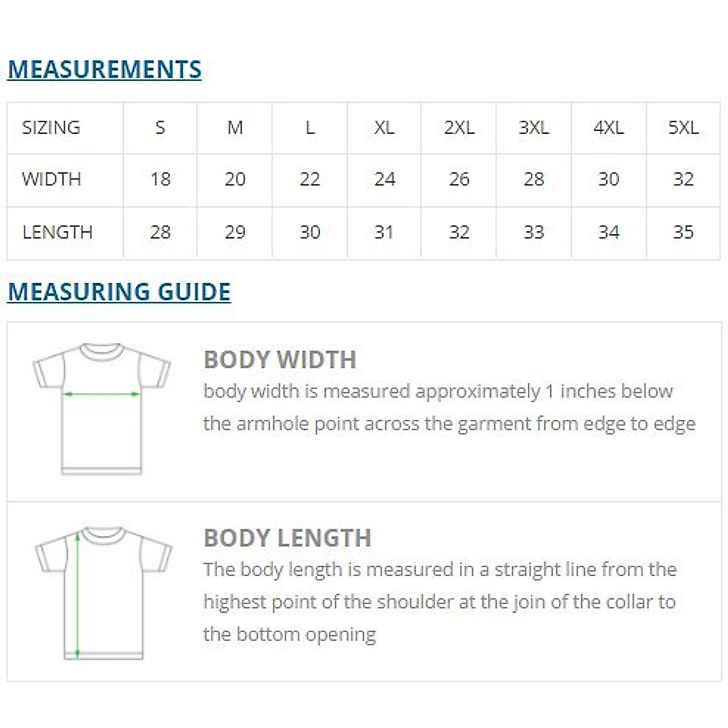Click the LENGTH row label

(x=57, y=232)
